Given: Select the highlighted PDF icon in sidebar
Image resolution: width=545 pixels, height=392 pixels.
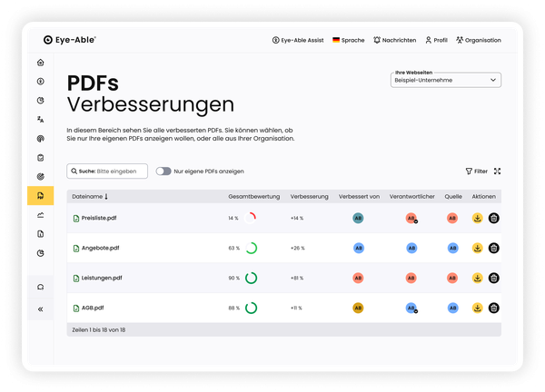Looking at the screenshot, I should tap(41, 196).
